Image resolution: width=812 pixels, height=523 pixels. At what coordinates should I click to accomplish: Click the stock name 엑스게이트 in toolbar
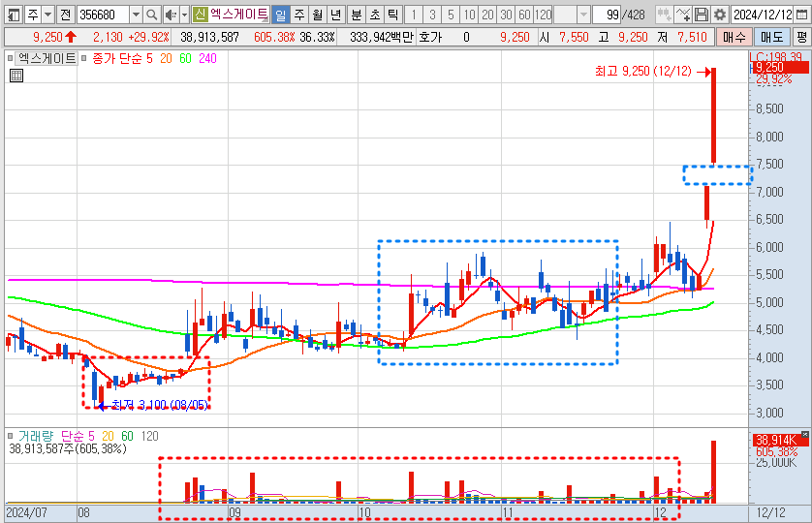coord(238,14)
